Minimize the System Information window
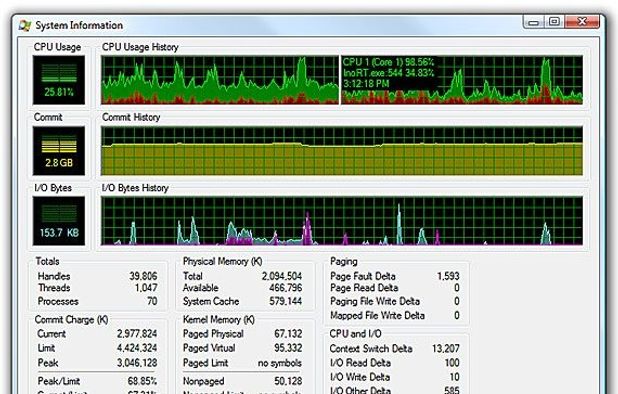The height and width of the screenshot is (394, 618). [534, 22]
